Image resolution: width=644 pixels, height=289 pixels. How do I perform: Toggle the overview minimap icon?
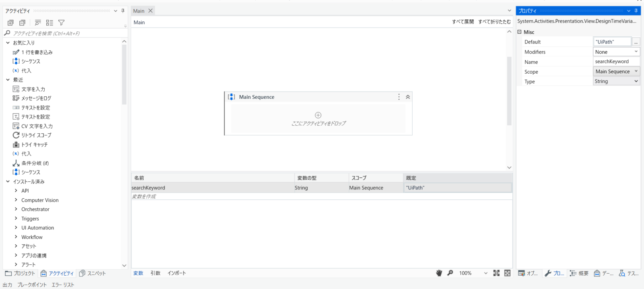coord(507,273)
